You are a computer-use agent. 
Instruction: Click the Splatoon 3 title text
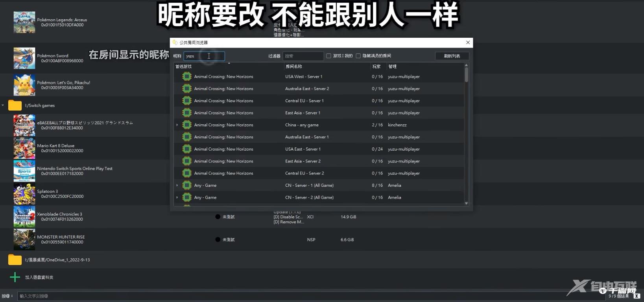[x=48, y=192]
